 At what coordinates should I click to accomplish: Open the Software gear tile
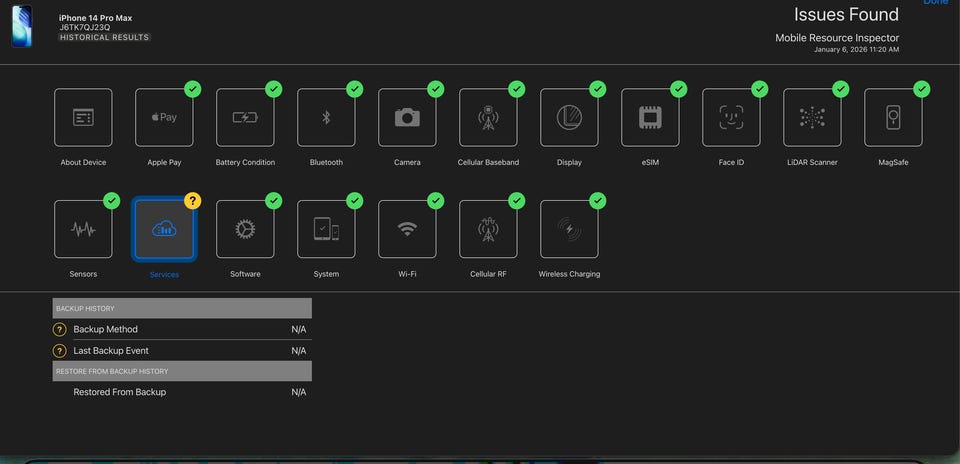tap(245, 229)
